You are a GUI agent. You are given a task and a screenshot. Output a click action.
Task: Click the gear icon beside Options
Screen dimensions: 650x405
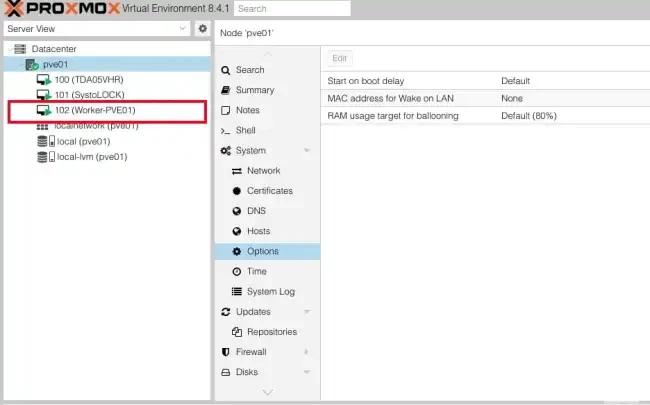point(237,251)
